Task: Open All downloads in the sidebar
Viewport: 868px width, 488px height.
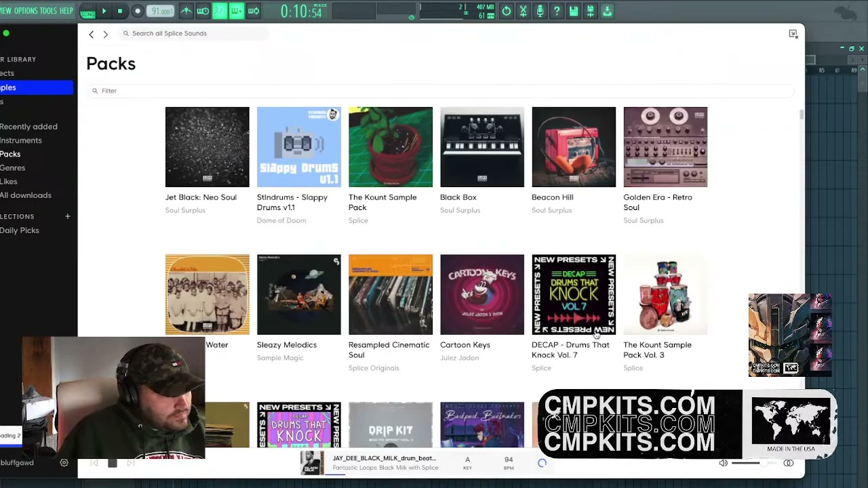Action: point(26,195)
